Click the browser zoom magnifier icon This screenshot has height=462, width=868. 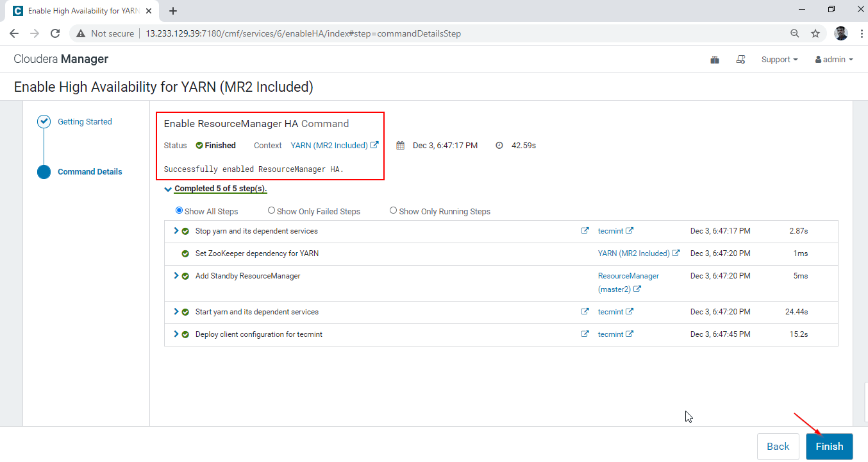tap(794, 33)
